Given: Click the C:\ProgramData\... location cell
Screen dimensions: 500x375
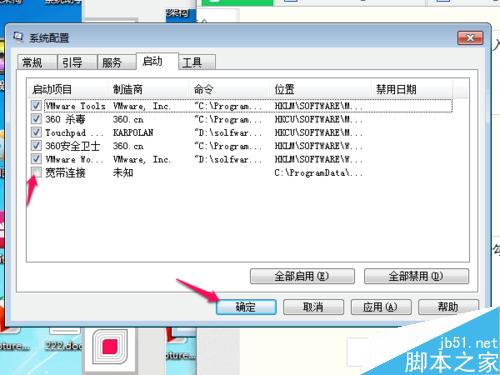Looking at the screenshot, I should tap(318, 173).
